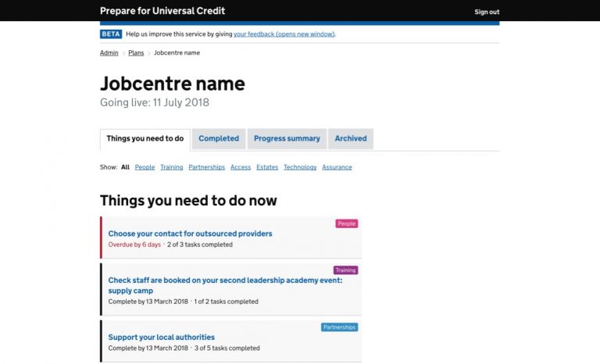Click the pink People tag label

tap(347, 223)
